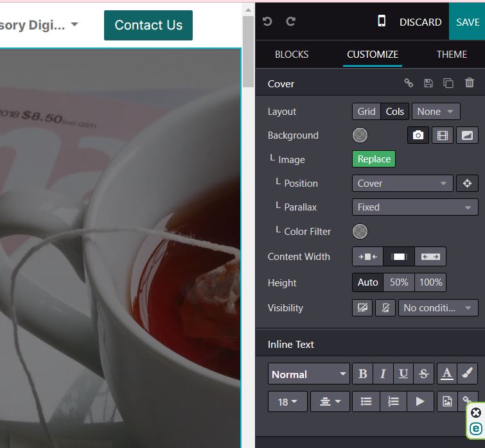Screen dimensions: 485x448
Task: Set Height to 50%
Action: (x=399, y=282)
